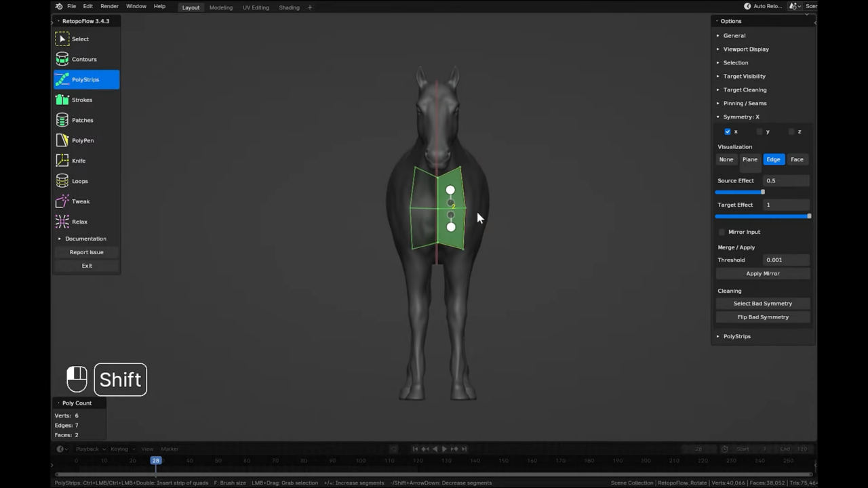The width and height of the screenshot is (868, 488).
Task: Select the Contours retopology tool
Action: [x=84, y=59]
